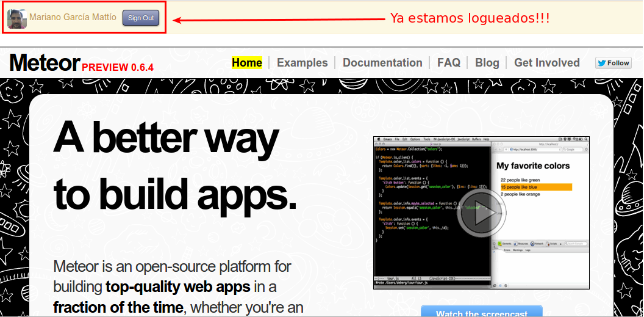The image size is (644, 317).
Task: Click the PREVIEW 0.6.4 version text
Action: point(118,68)
